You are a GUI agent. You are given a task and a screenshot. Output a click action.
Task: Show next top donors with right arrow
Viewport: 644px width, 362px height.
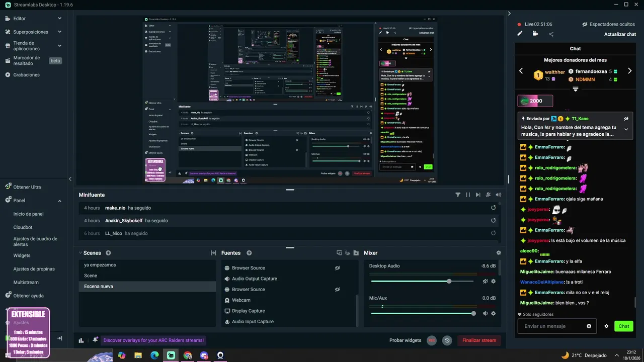click(629, 71)
